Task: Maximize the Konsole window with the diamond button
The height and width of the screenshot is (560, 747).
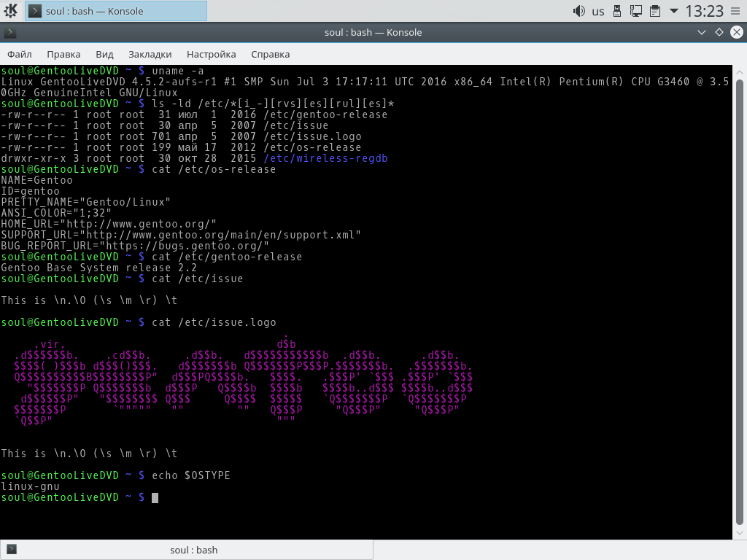Action: (719, 32)
